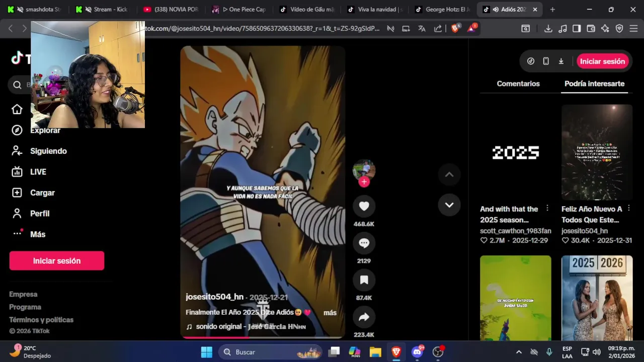This screenshot has width=644, height=362.
Task: Open Brave playlist music note icon
Action: (x=563, y=29)
